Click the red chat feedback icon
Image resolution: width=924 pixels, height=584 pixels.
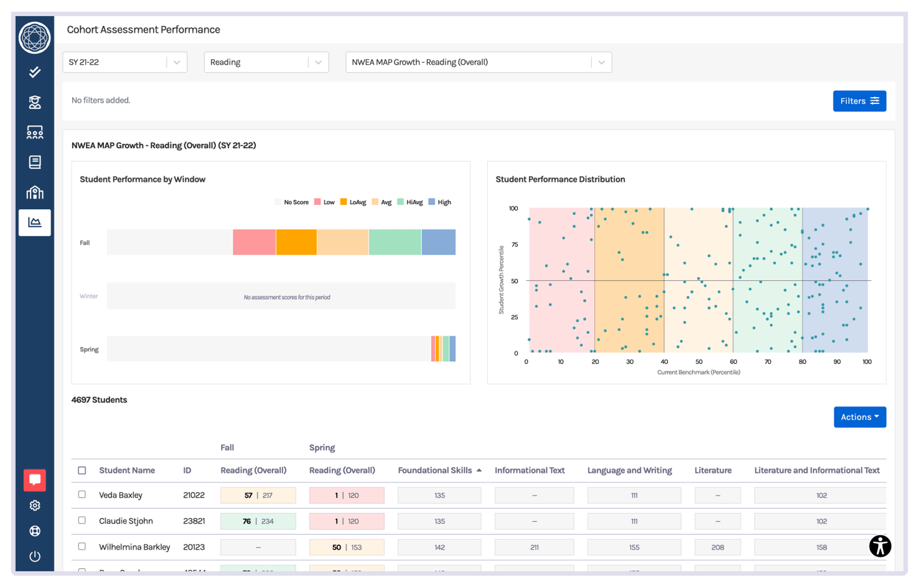tap(35, 480)
